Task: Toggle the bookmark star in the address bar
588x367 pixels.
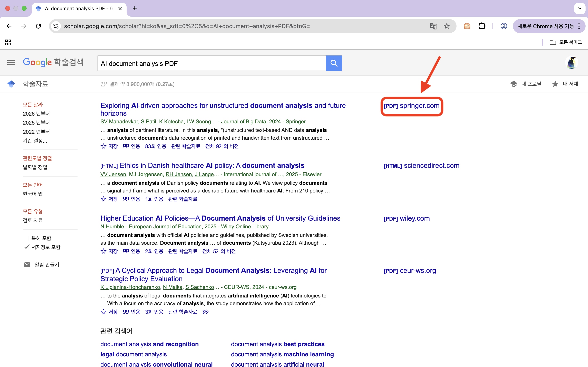Action: point(447,26)
